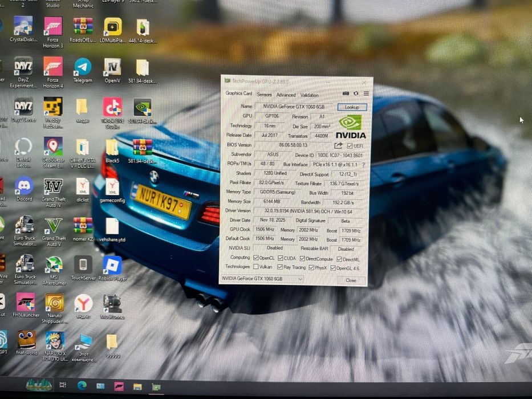Image resolution: width=532 pixels, height=399 pixels.
Task: Switch to the Sensors tab
Action: coord(264,95)
